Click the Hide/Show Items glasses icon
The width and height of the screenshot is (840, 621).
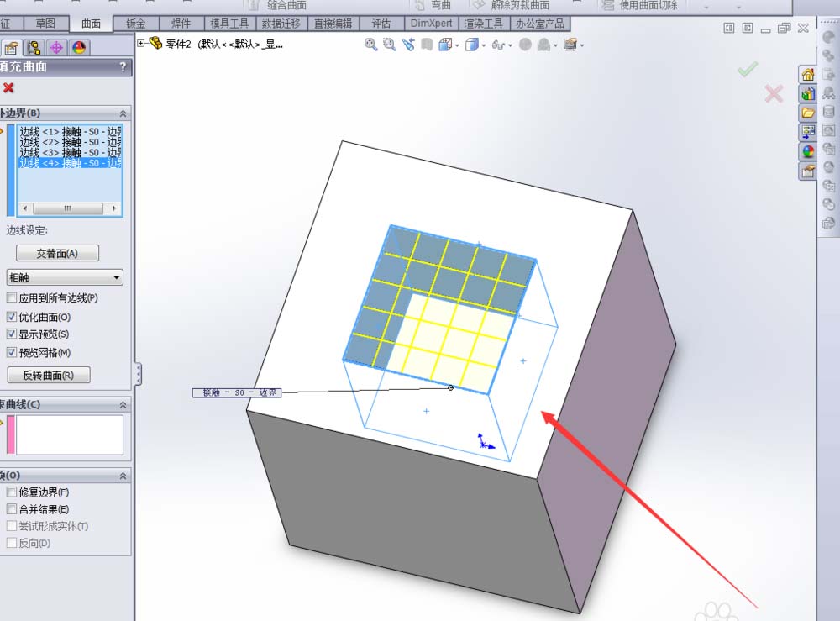[498, 45]
